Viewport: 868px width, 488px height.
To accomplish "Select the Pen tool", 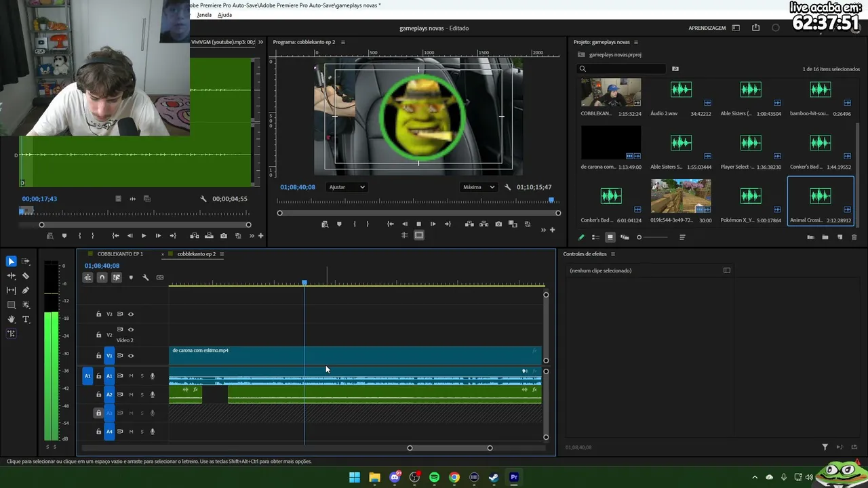I will click(x=26, y=290).
